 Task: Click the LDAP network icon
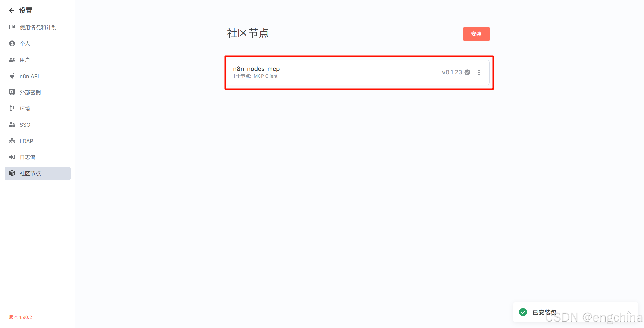click(x=12, y=141)
